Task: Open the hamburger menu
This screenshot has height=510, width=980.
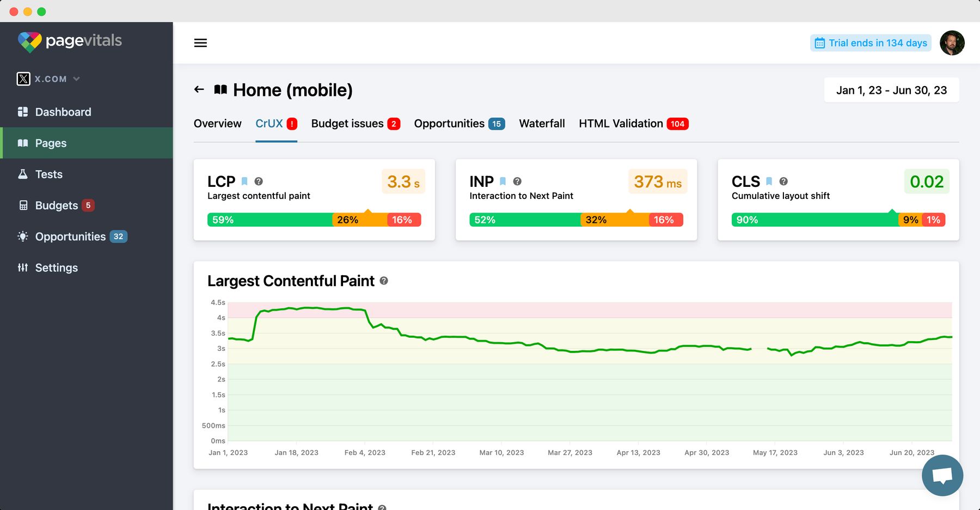Action: click(200, 42)
